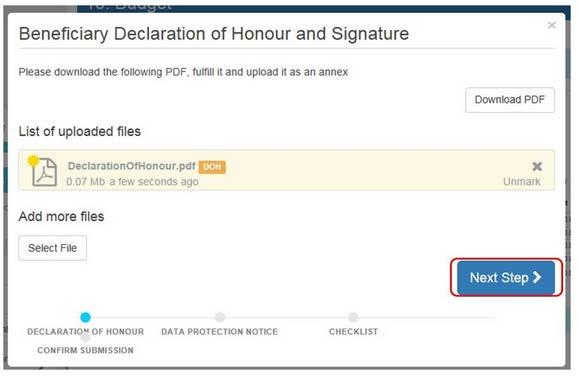Click the CHECKLIST step label

353,332
